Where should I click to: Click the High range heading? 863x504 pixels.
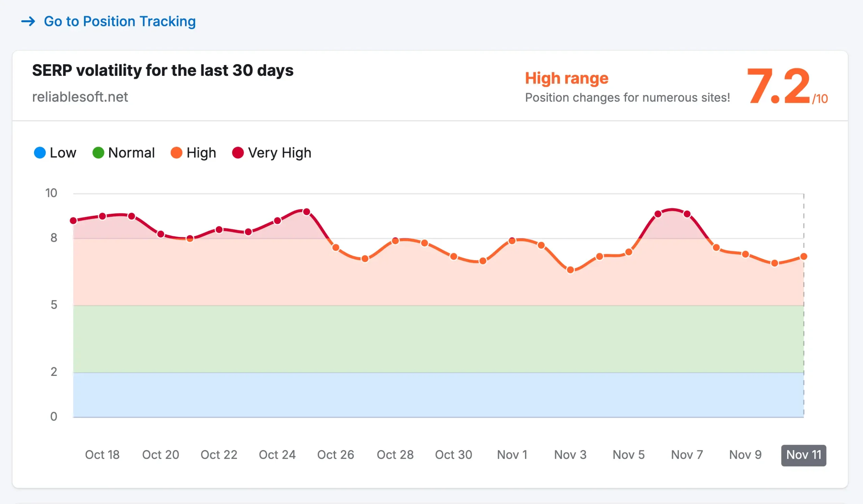[x=566, y=78]
